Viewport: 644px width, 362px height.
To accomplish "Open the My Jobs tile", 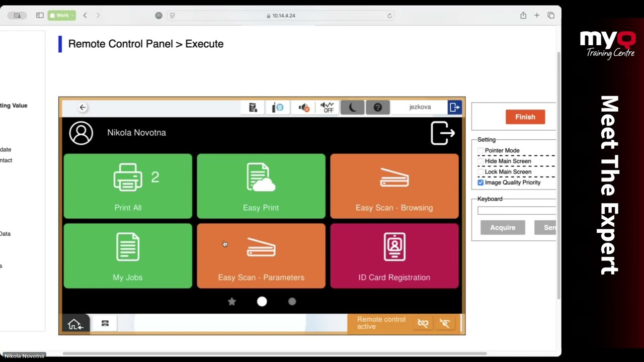I will [128, 256].
